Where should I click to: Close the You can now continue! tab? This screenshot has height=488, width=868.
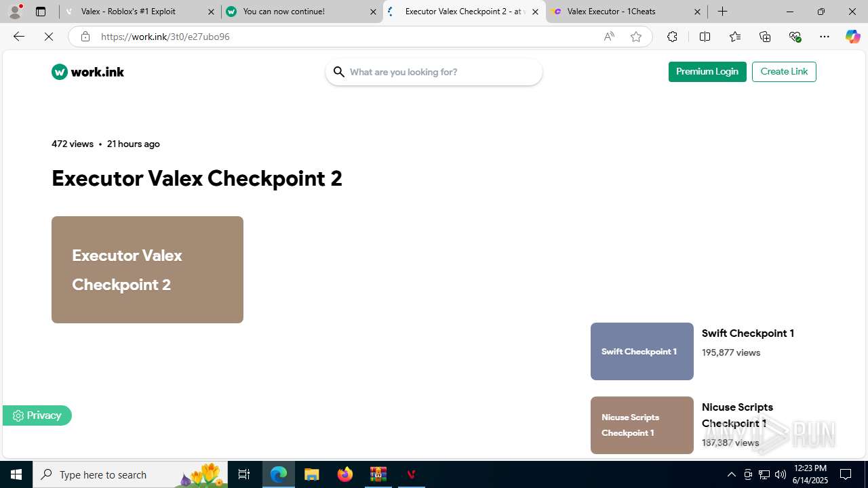[x=373, y=12]
